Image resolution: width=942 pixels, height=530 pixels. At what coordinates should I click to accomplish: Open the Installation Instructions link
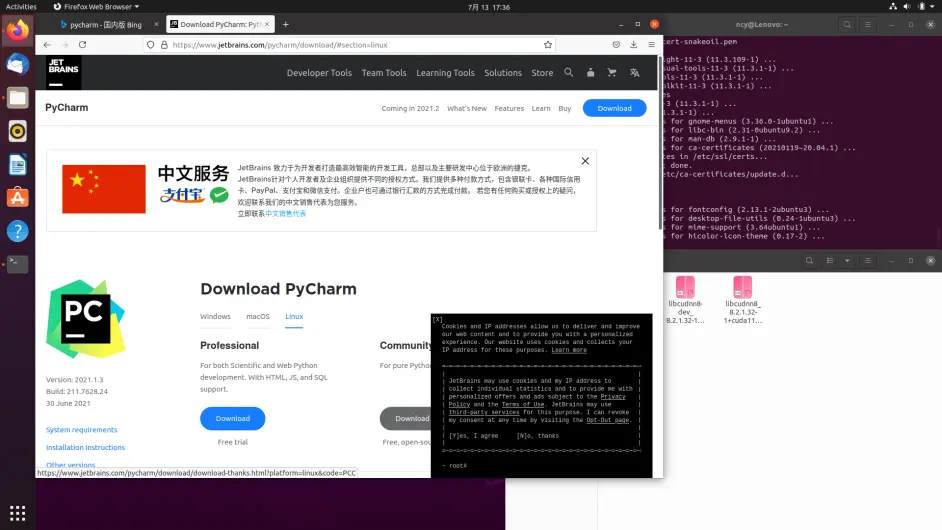click(85, 447)
